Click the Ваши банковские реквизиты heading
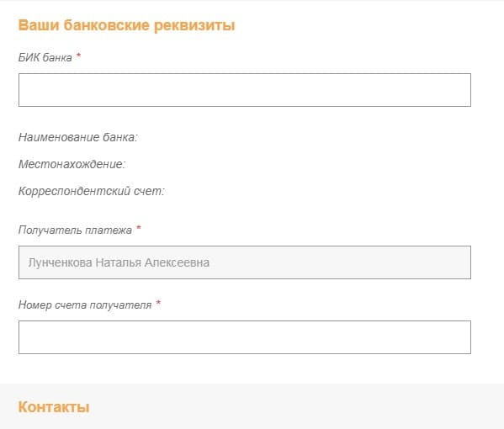The image size is (504, 429). pos(127,25)
